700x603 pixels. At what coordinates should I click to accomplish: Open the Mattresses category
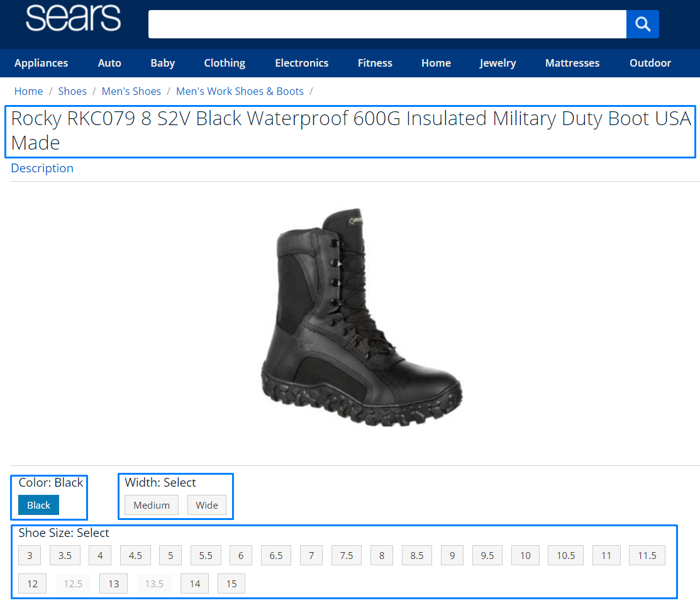coord(572,63)
